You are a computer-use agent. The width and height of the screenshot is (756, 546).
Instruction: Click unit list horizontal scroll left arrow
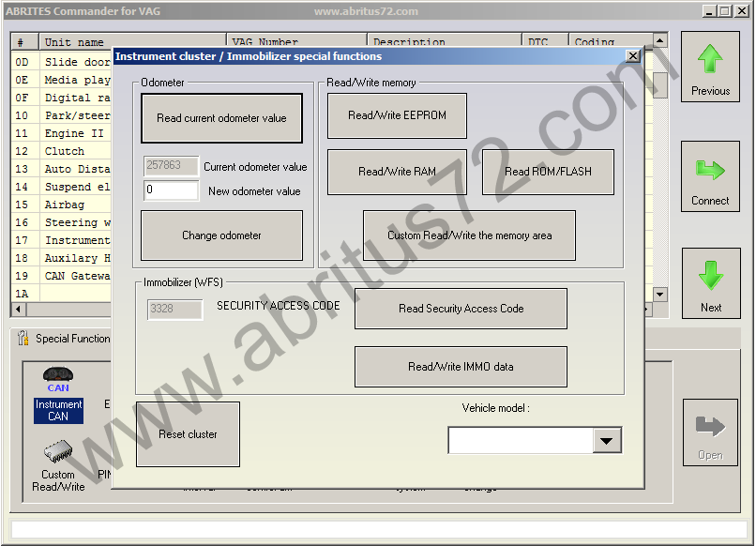(x=18, y=309)
